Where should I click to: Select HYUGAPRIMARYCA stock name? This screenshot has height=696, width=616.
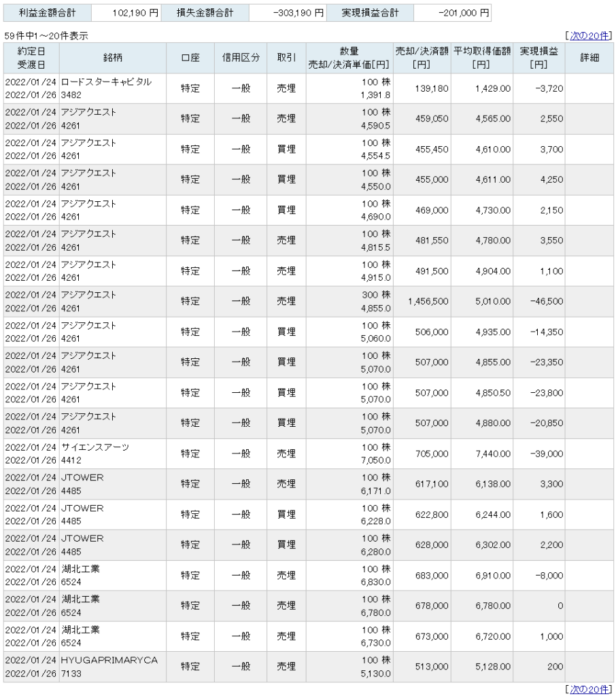[x=109, y=660]
